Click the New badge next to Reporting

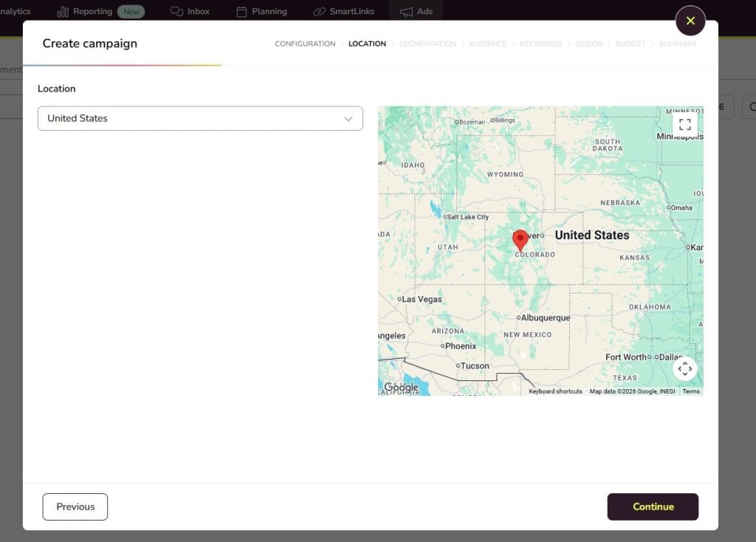(x=131, y=12)
